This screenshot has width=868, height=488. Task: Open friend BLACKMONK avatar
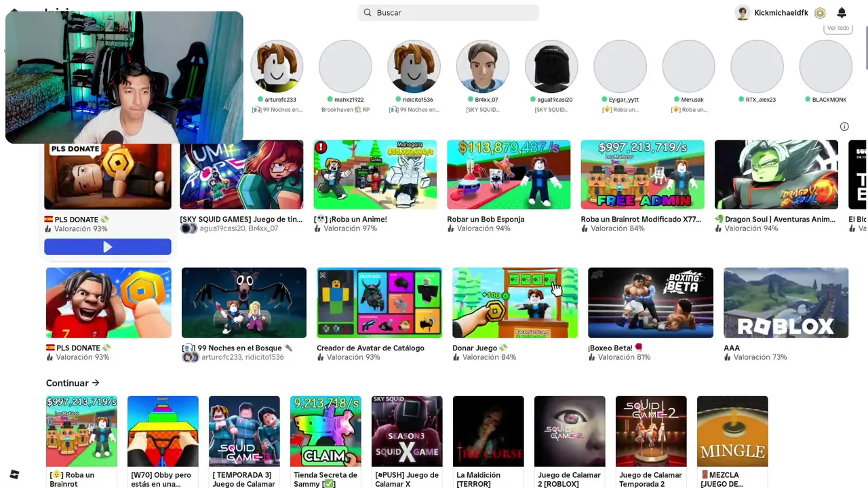click(x=825, y=66)
